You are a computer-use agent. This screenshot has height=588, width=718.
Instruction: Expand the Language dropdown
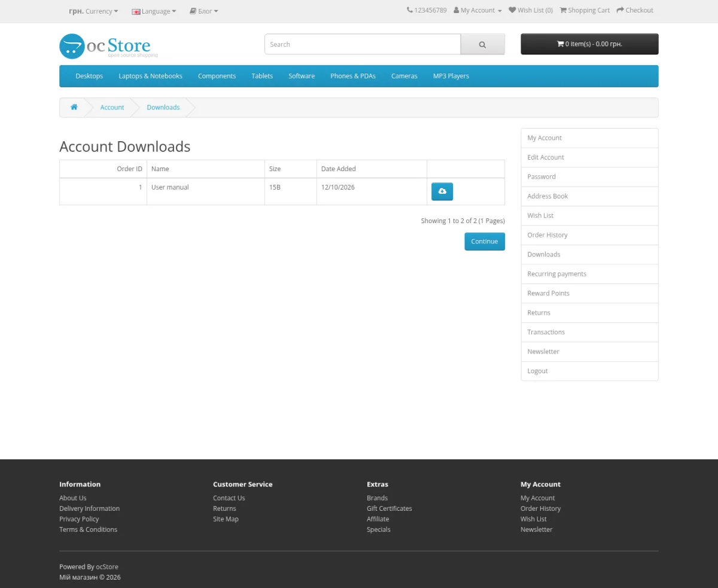pos(154,11)
